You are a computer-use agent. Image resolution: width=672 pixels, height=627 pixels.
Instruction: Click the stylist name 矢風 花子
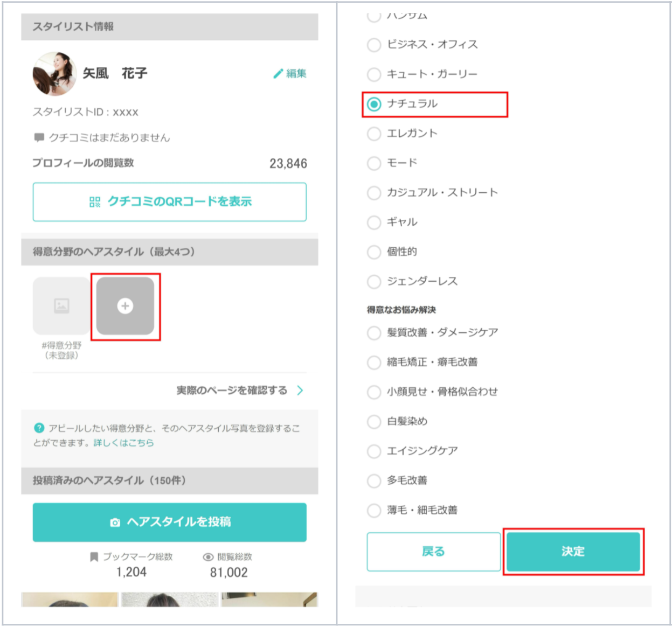(115, 73)
